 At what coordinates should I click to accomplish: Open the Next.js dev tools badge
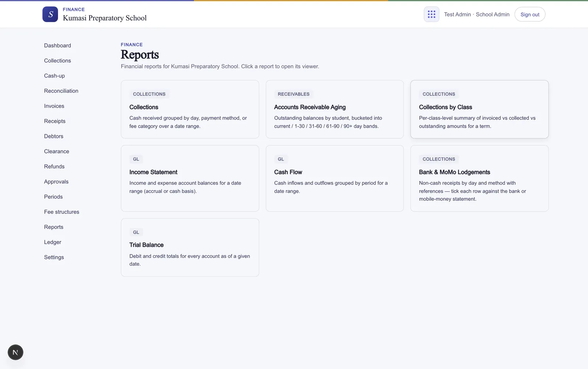pos(15,352)
